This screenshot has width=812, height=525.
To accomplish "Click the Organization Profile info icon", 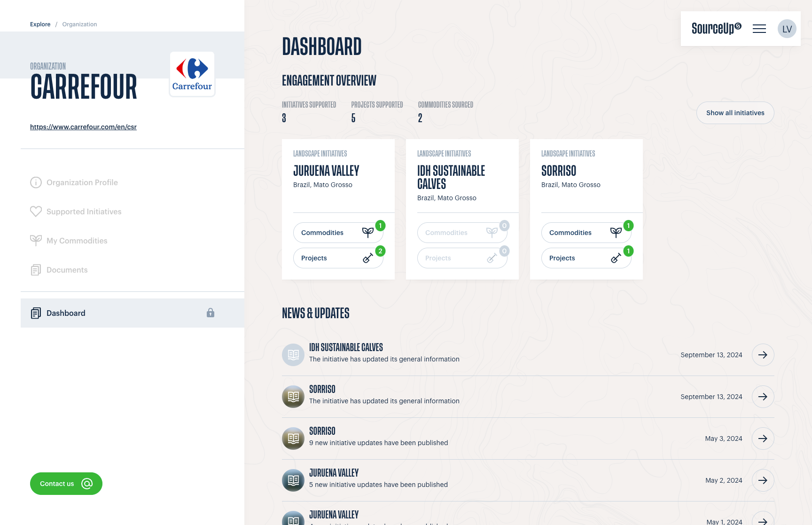I will (x=36, y=182).
